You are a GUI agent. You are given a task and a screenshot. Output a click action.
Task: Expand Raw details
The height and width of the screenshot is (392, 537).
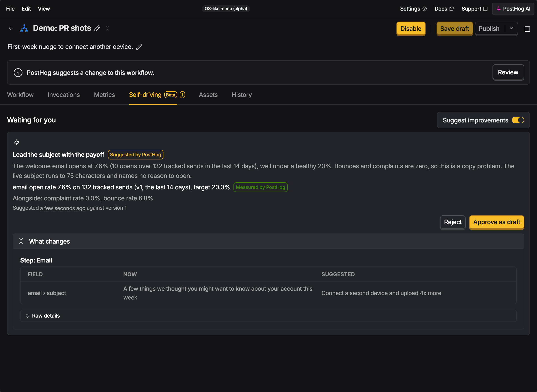pos(43,316)
